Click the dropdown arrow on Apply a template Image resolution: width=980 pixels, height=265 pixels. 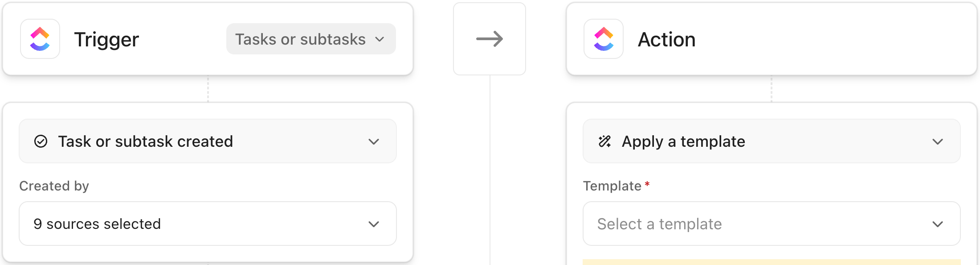937,141
